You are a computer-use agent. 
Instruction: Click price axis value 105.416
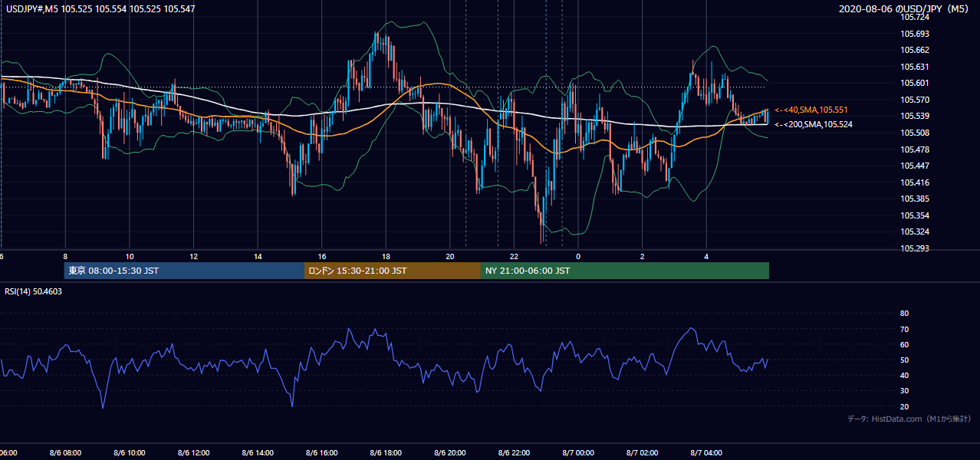point(915,182)
